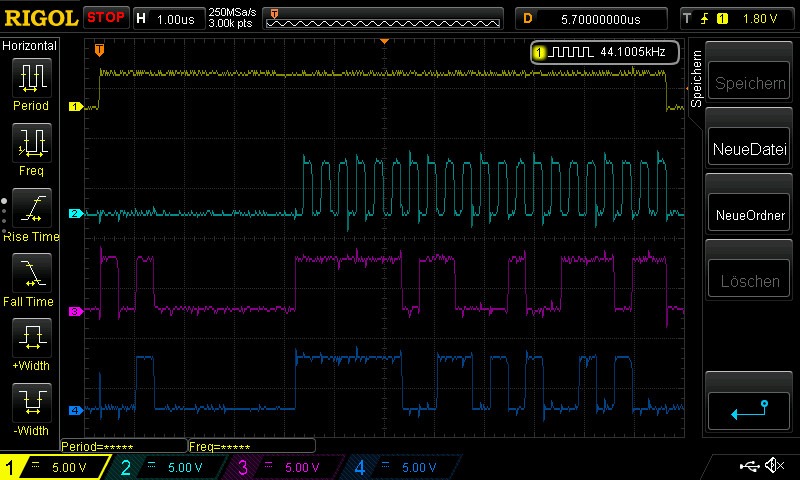Select channel 4 tab at 5.00 V

coord(403,467)
